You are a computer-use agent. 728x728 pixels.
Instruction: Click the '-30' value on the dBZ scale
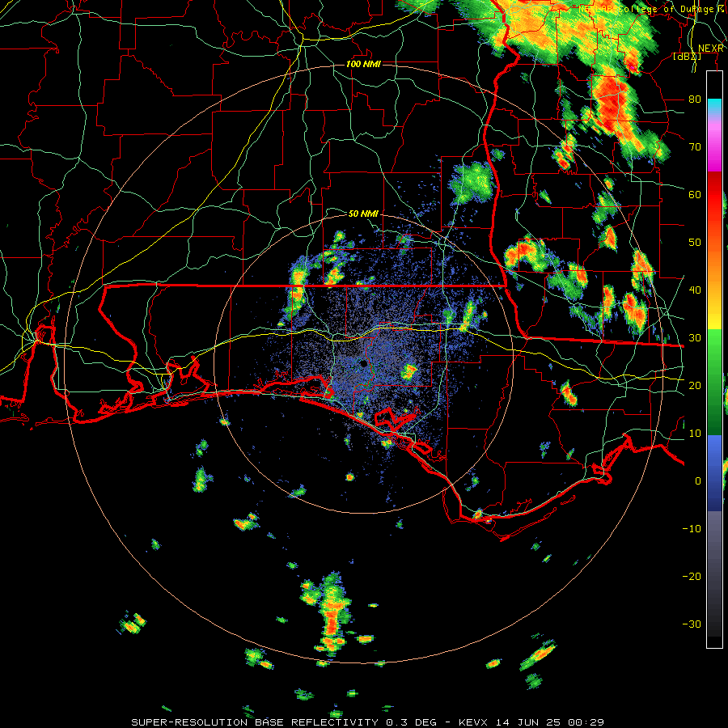(692, 624)
